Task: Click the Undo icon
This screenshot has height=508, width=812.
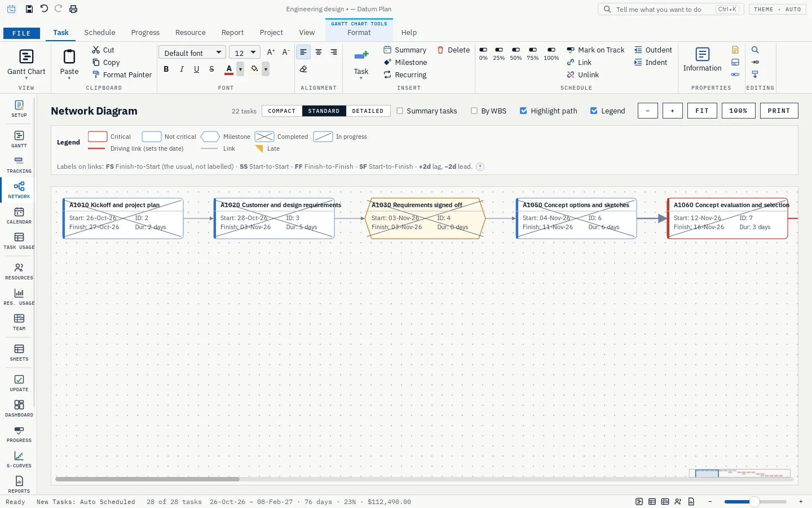Action: tap(44, 9)
